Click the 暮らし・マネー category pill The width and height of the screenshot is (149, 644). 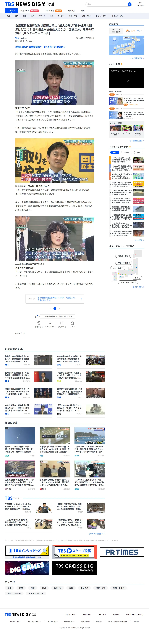(x=14, y=593)
